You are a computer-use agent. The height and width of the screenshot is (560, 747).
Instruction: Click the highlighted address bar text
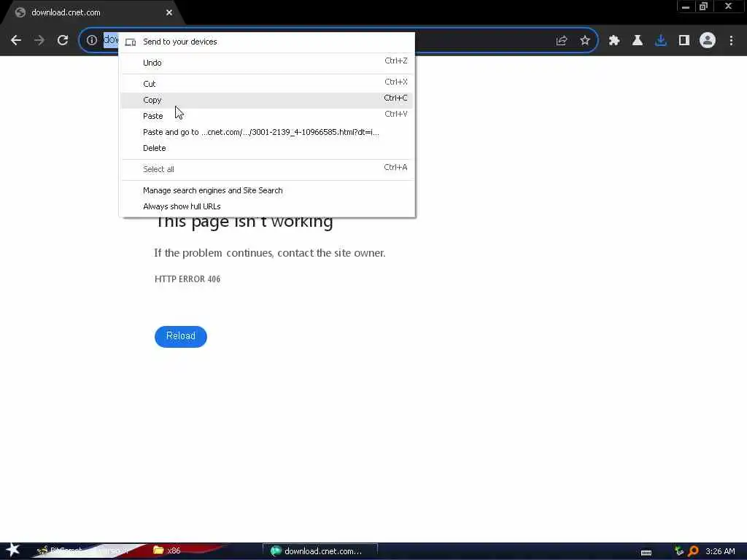[x=111, y=40]
